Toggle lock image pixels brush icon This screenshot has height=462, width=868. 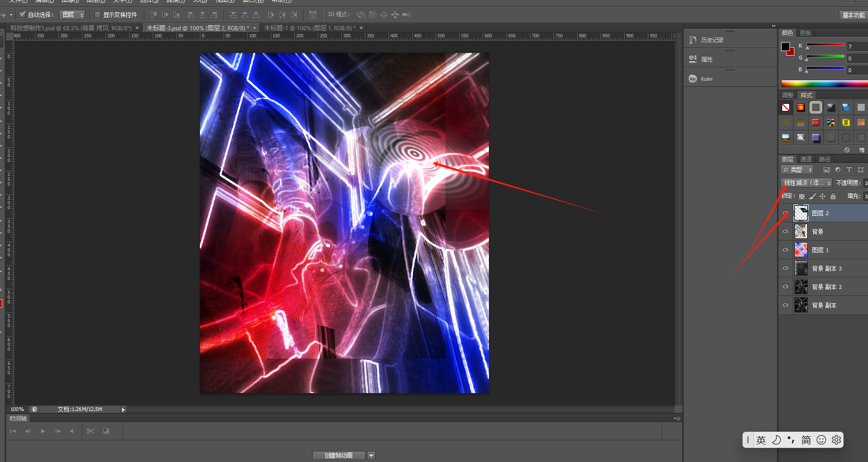tap(812, 196)
